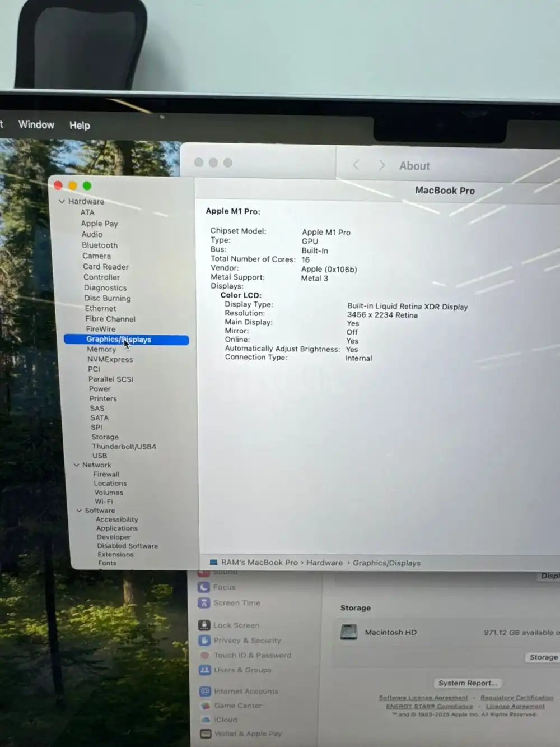The image size is (560, 747).
Task: Open the Window menu
Action: [x=36, y=124]
